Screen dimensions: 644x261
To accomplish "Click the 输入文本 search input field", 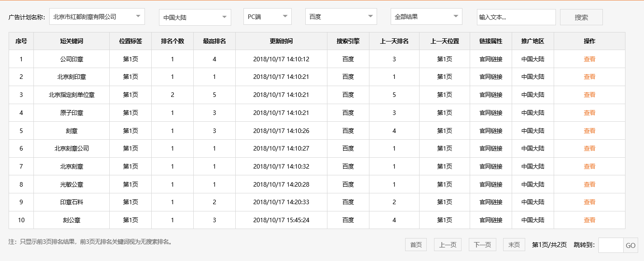I will [x=516, y=17].
